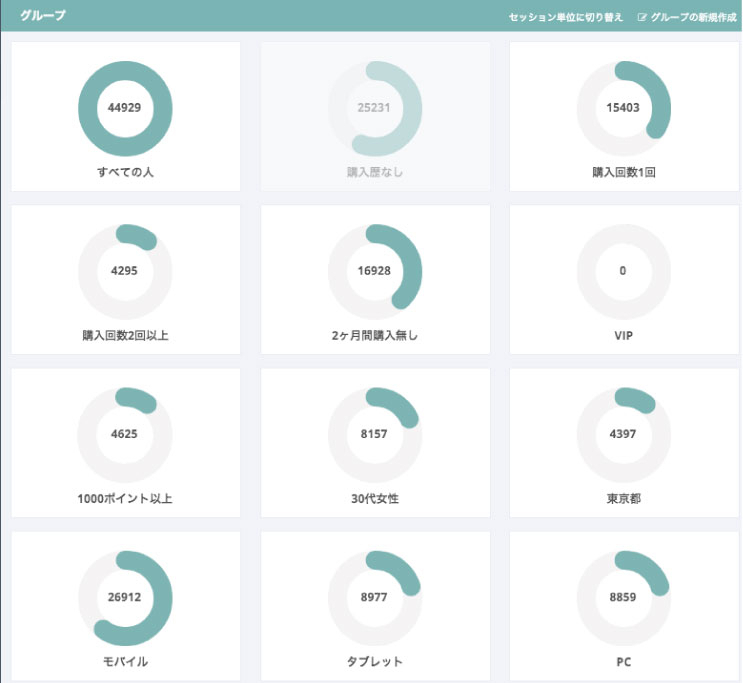Click the VIP label text

624,336
